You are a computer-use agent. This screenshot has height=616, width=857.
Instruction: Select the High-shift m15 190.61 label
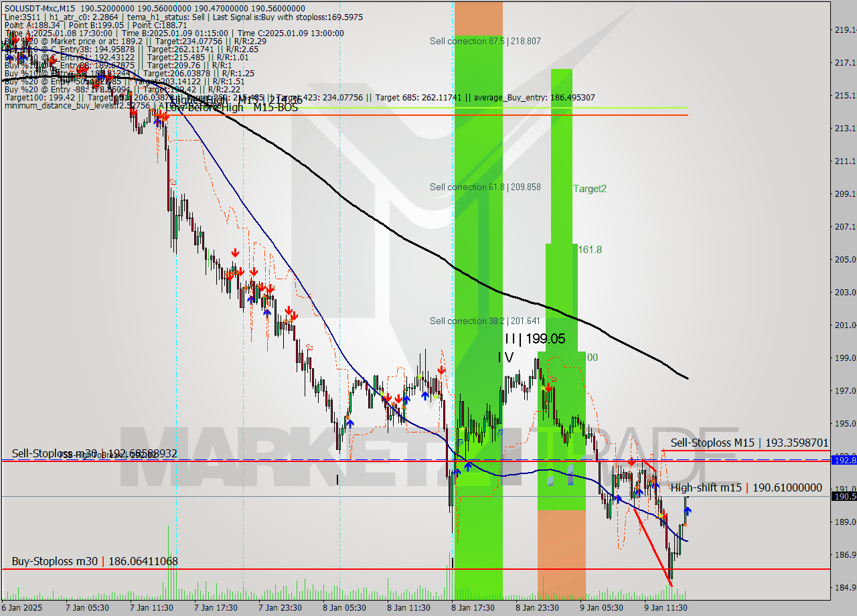pos(746,488)
